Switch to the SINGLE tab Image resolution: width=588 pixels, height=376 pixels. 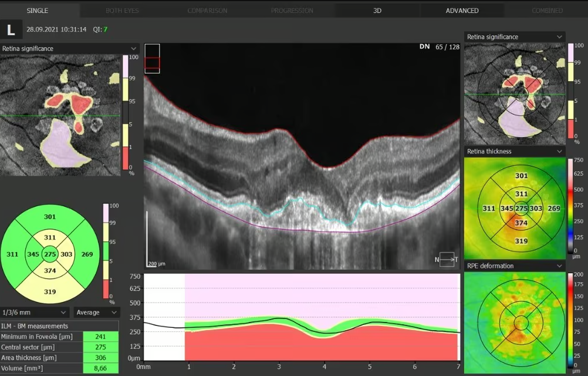pyautogui.click(x=38, y=11)
